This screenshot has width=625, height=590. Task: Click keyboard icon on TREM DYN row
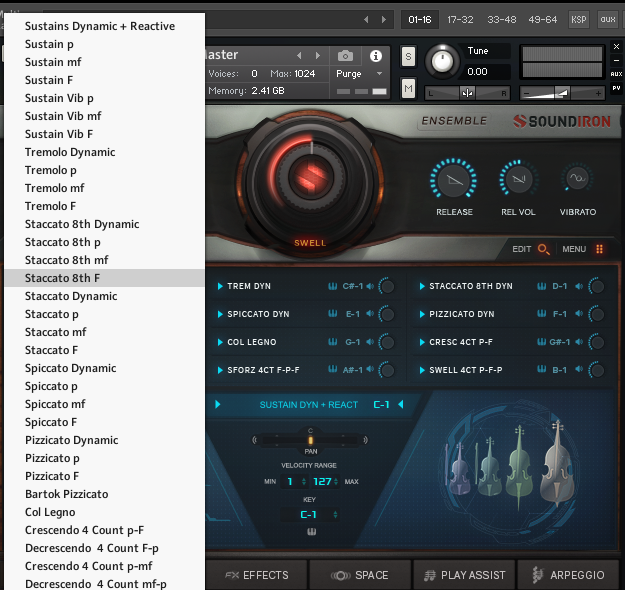tap(332, 286)
